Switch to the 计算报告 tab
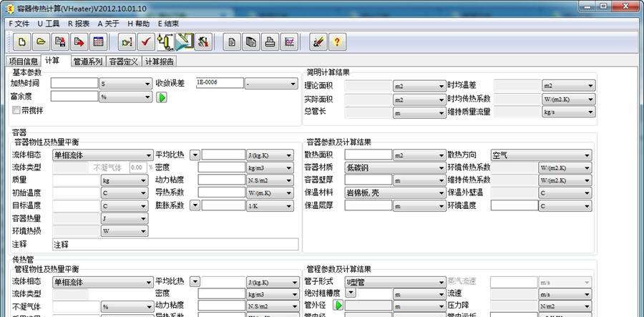Viewport: 644px width, 317px height. click(x=160, y=62)
